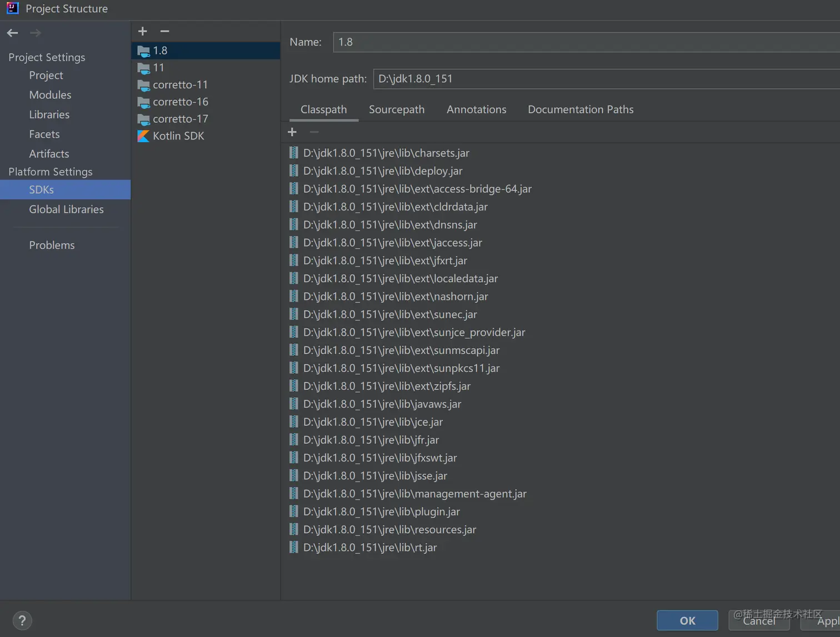Select the 1.8 SDK in list

[206, 51]
